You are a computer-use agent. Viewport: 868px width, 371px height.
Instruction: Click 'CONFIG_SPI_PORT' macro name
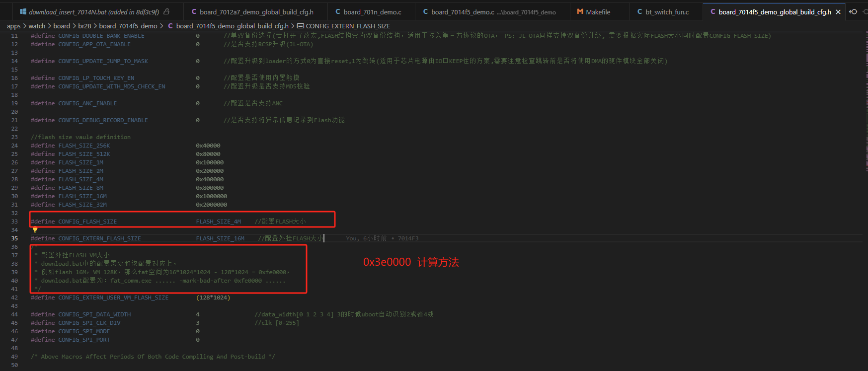84,340
